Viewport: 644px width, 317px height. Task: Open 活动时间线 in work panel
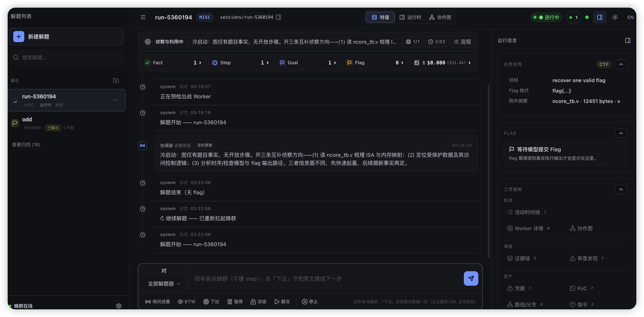tap(527, 212)
